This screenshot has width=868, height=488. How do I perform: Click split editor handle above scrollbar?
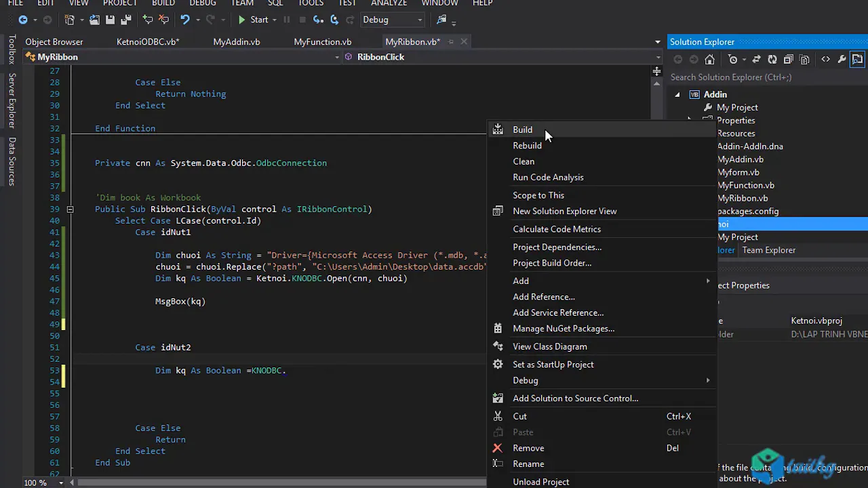656,71
